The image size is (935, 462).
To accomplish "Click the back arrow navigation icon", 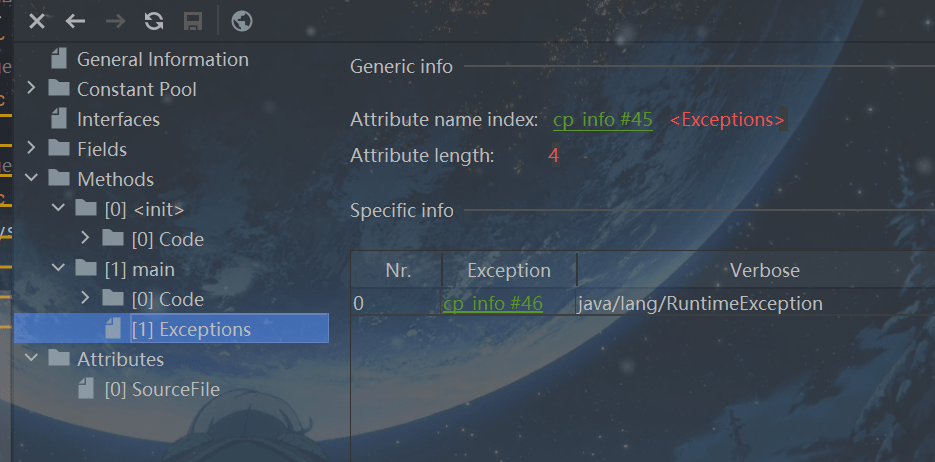I will (75, 21).
